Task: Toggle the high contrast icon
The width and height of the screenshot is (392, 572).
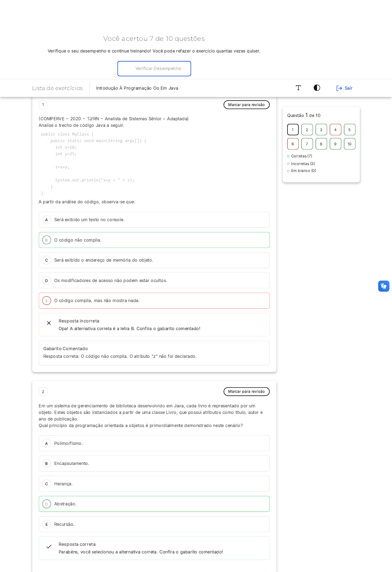Action: (317, 88)
